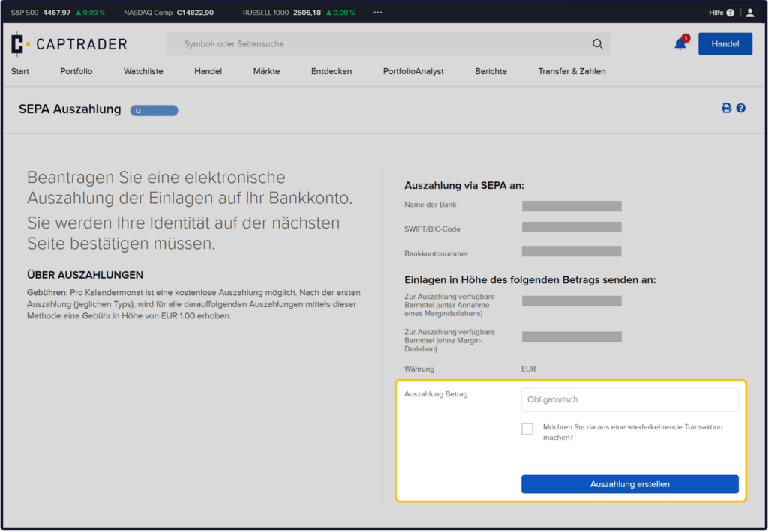Print the SEPA Auszahlung page
The width and height of the screenshot is (768, 532).
[726, 108]
